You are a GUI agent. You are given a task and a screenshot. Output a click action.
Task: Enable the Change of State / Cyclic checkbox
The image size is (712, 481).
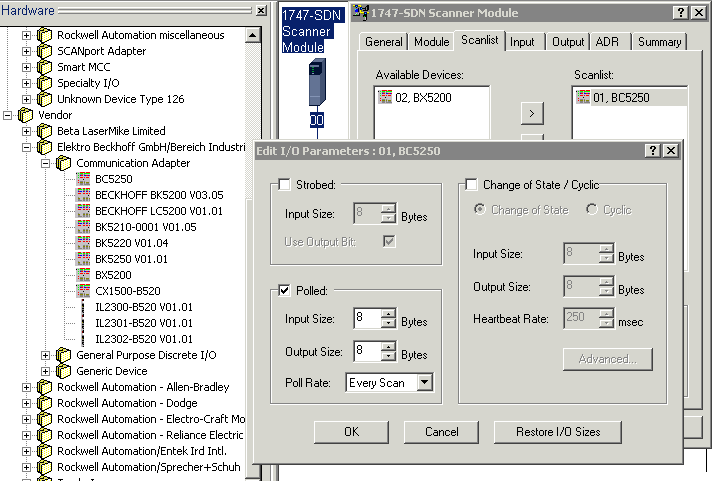pyautogui.click(x=471, y=184)
